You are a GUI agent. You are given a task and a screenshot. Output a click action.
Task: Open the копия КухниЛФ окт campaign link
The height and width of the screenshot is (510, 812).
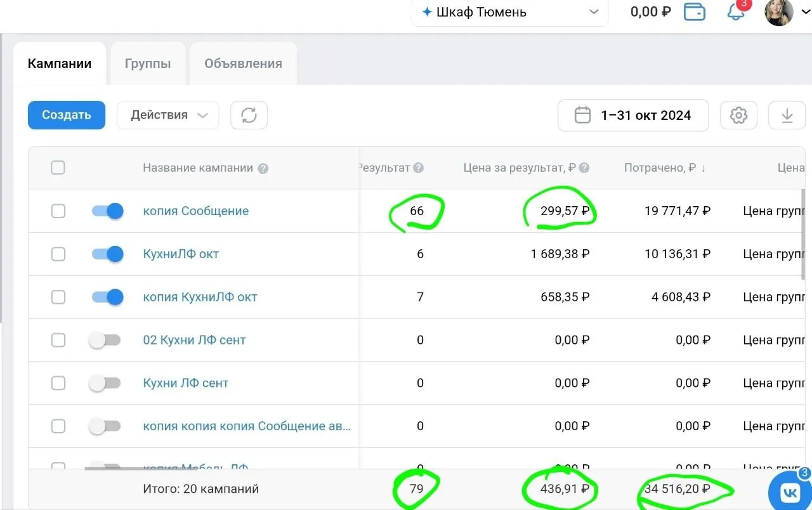200,297
